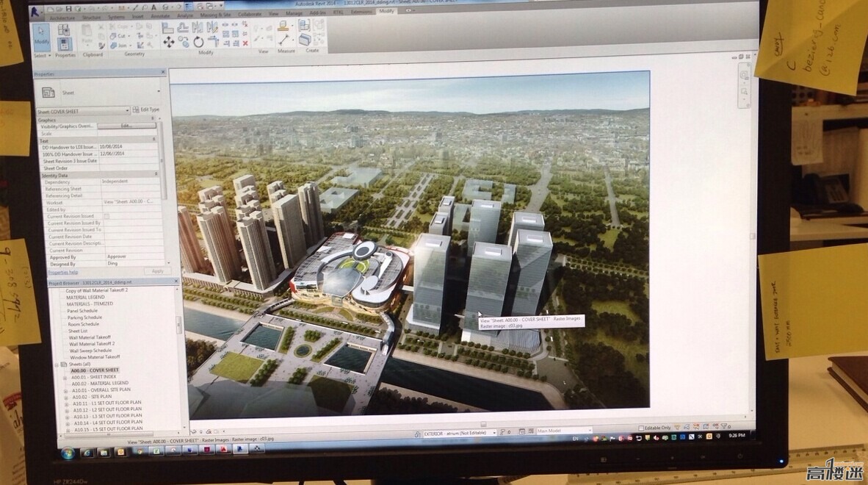
Task: Select the Offset tool
Action: [183, 28]
